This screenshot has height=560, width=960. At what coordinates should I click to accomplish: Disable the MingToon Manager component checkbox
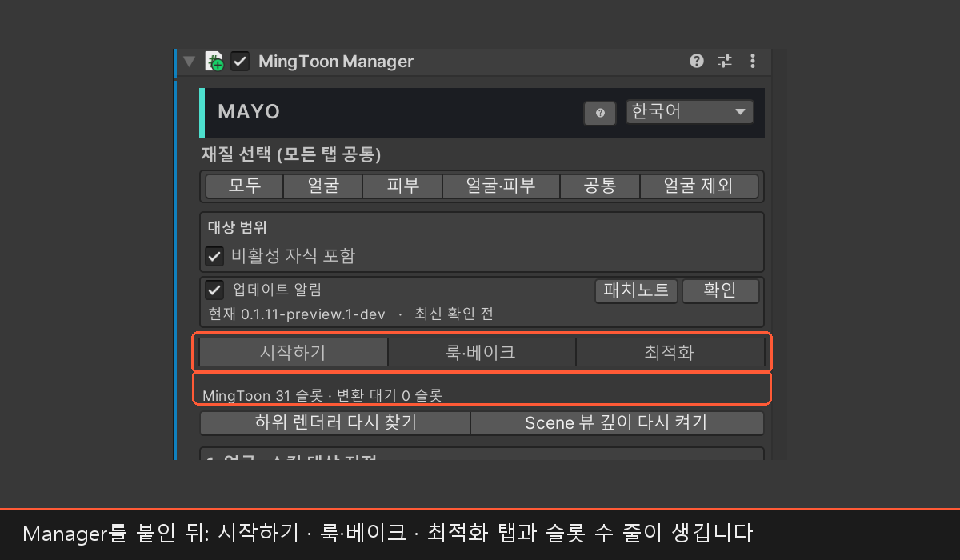[240, 62]
